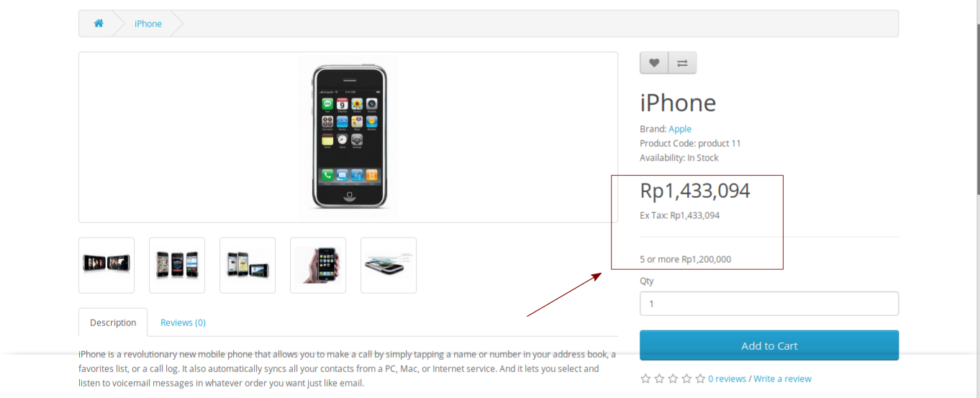The width and height of the screenshot is (980, 398).
Task: Open second thumbnail with three iPhones
Action: pos(177,265)
